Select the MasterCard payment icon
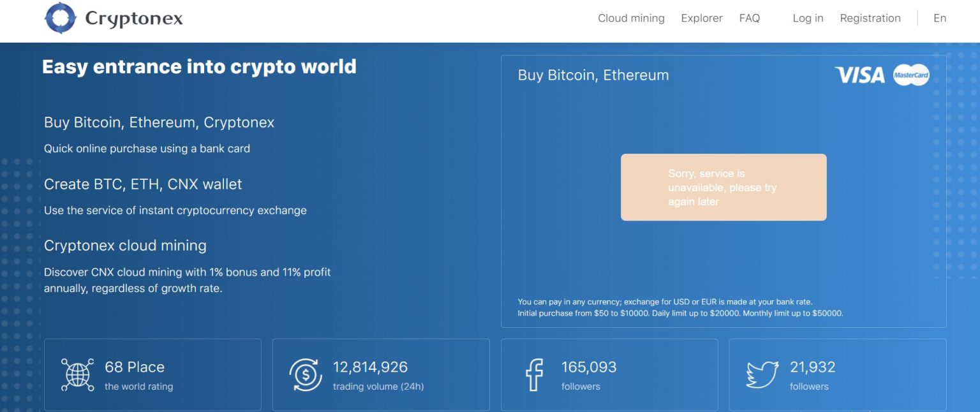The width and height of the screenshot is (980, 412). click(x=912, y=75)
